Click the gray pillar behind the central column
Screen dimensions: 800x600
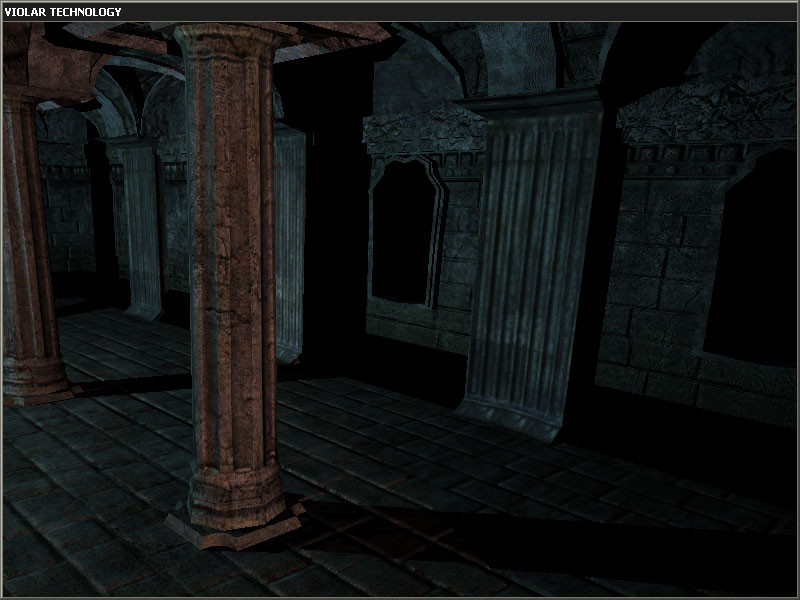[290, 245]
